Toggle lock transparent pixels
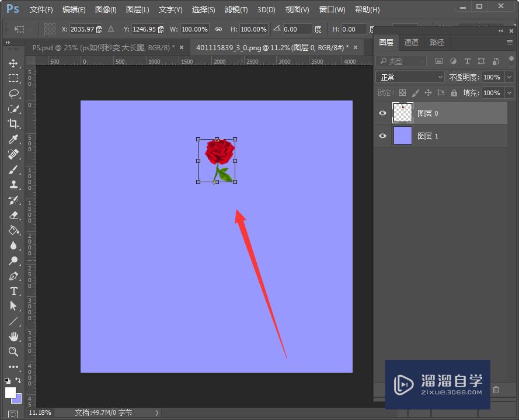Screen dimensions: 519x420 [x=402, y=93]
